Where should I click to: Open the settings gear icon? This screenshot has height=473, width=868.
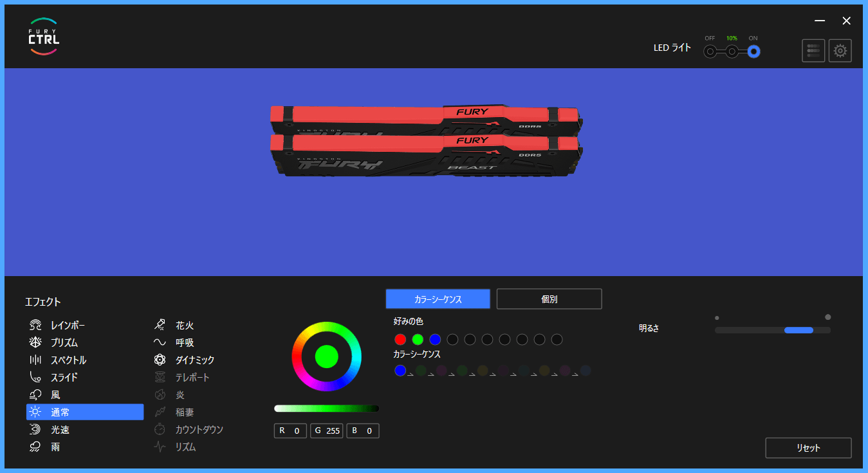(840, 51)
